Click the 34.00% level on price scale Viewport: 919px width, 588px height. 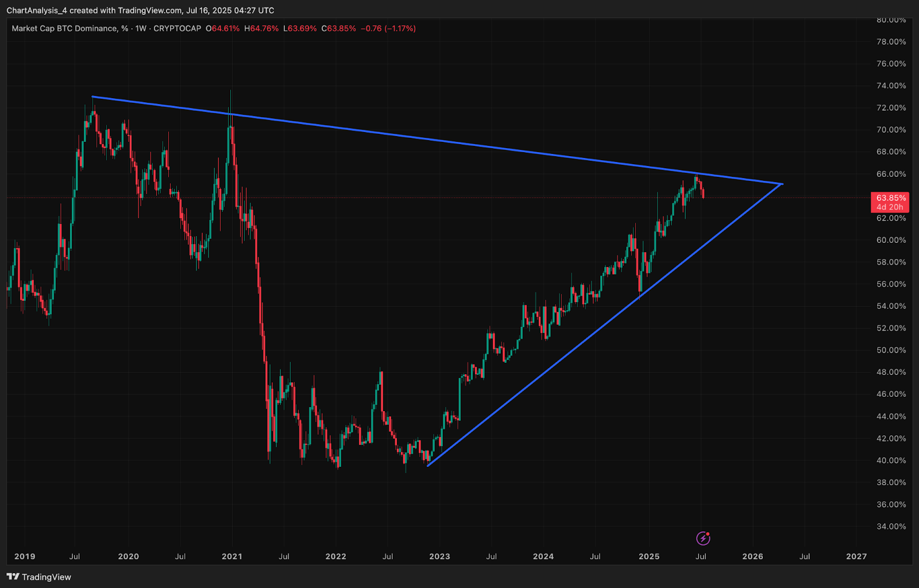point(891,527)
